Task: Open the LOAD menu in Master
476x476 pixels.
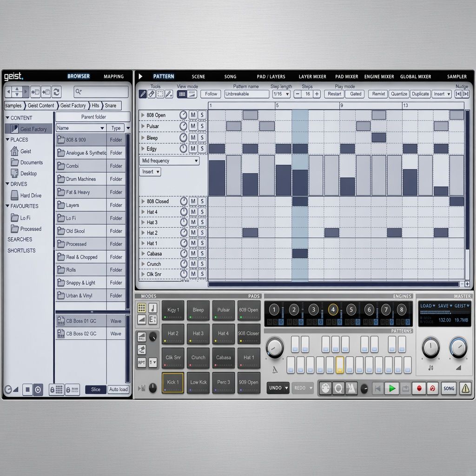Action: 428,306
